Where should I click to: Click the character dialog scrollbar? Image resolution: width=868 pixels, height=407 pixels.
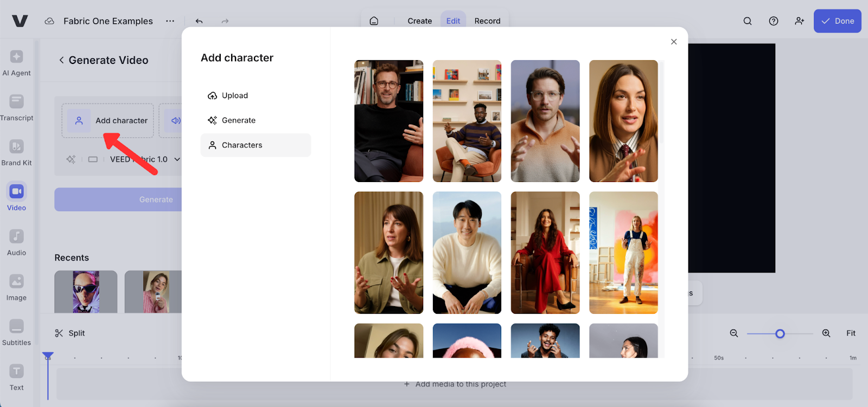click(662, 103)
